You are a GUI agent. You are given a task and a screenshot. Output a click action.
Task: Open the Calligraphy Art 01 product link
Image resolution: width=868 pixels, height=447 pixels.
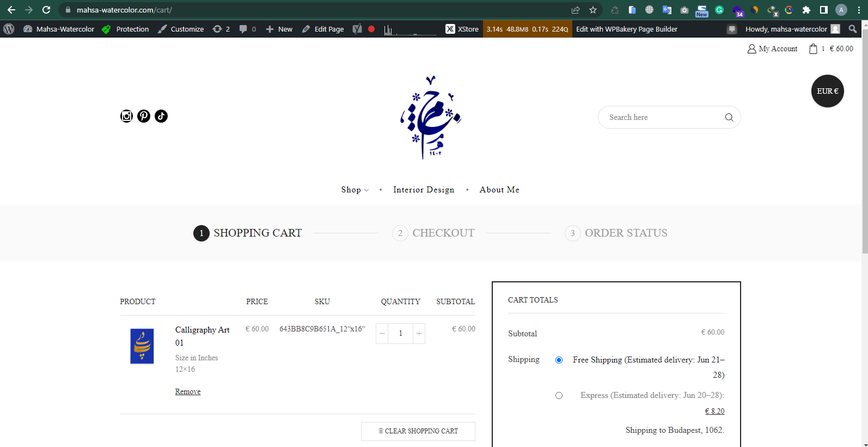pos(202,336)
